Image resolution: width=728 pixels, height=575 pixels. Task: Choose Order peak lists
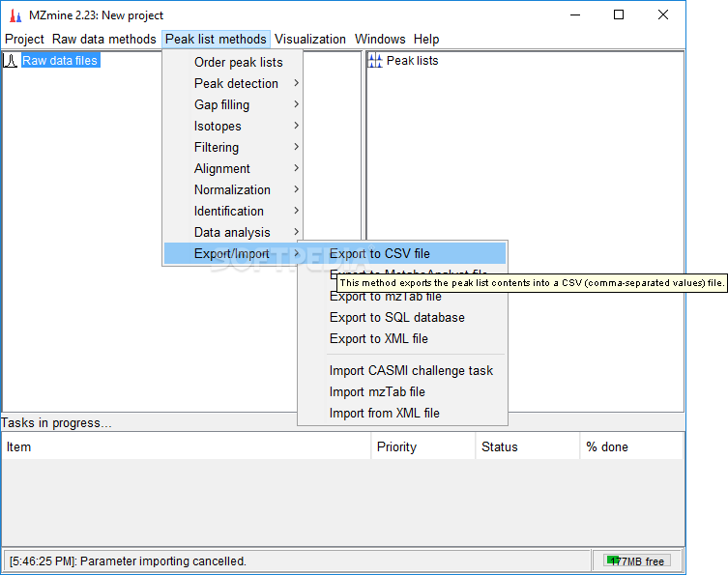tap(233, 62)
